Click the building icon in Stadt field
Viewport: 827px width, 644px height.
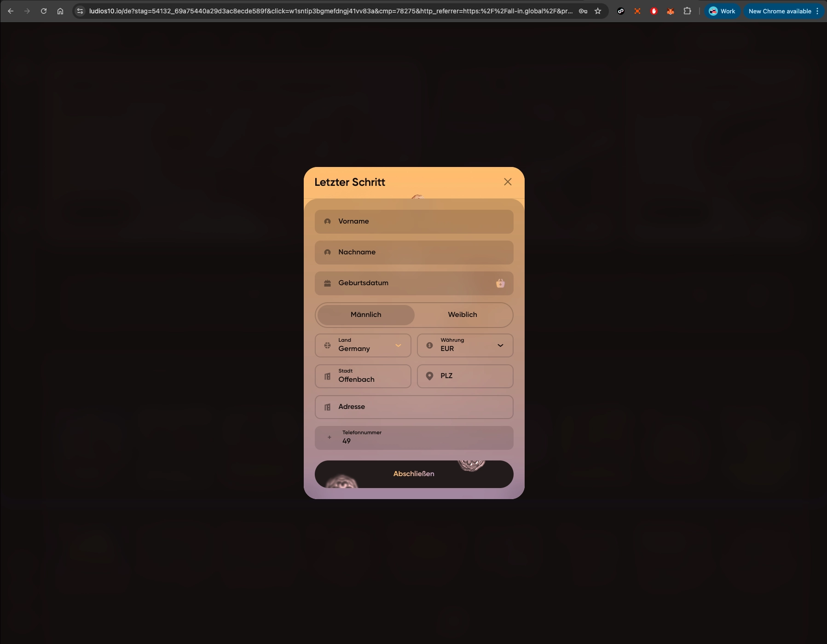pyautogui.click(x=327, y=376)
